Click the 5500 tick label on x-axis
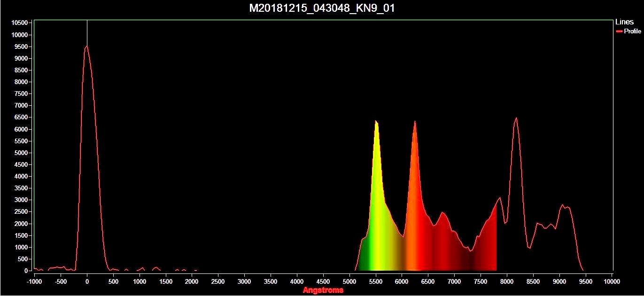The image size is (644, 296). [x=375, y=281]
